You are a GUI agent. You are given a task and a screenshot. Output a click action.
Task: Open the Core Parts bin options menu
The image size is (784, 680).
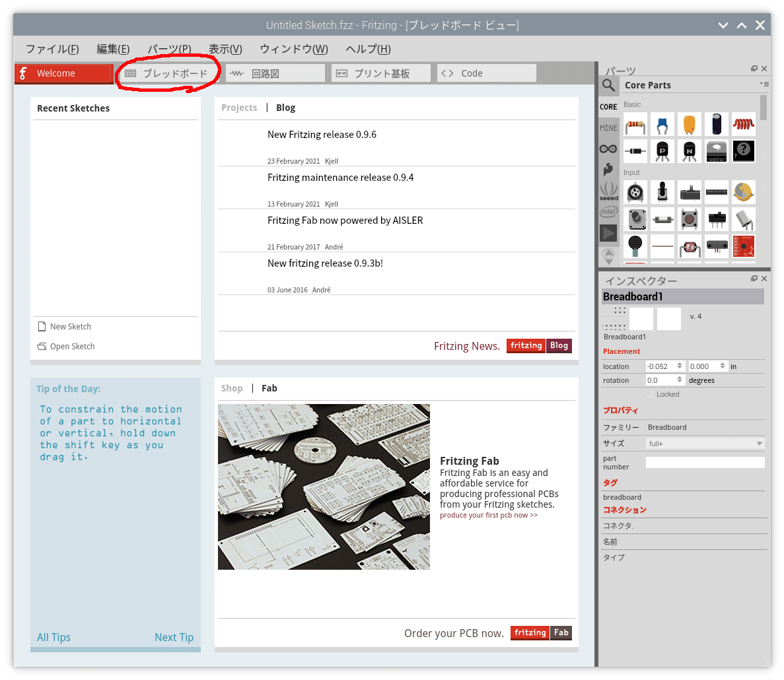(x=764, y=84)
